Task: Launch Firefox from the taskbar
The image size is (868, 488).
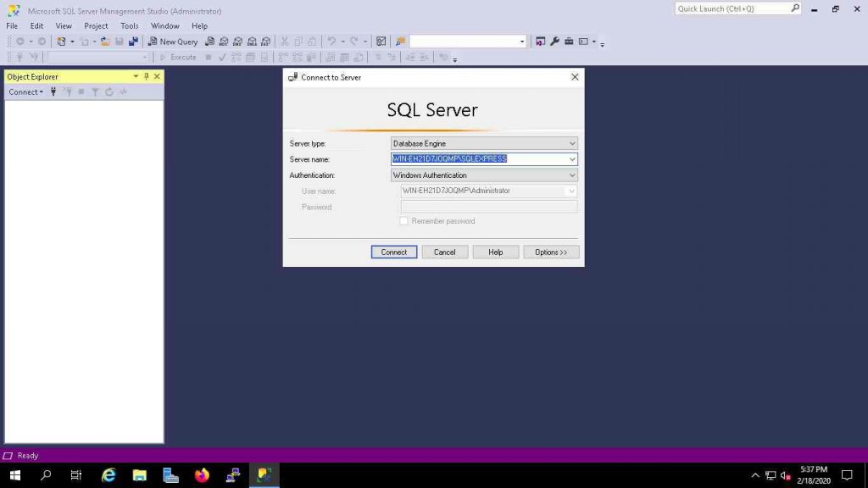Action: [201, 475]
